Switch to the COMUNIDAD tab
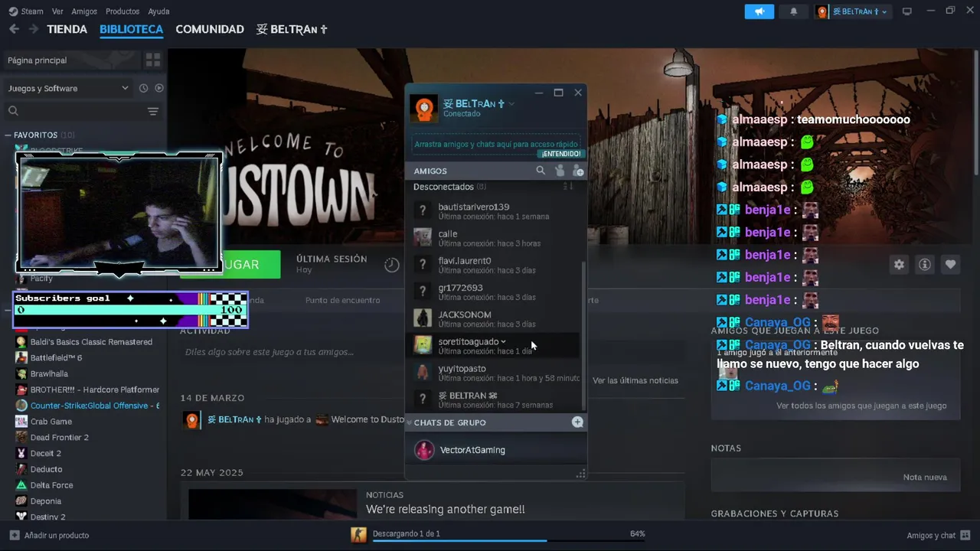The image size is (980, 551). [210, 29]
